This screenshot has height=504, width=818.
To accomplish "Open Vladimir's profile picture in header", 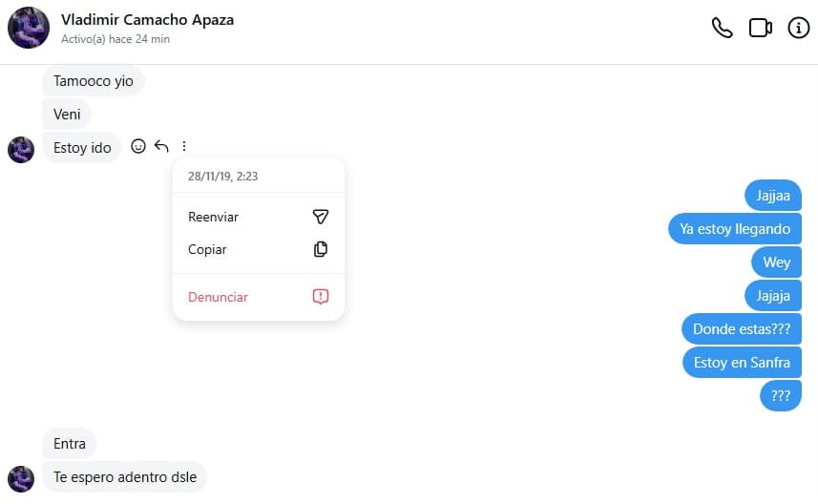I will (29, 27).
